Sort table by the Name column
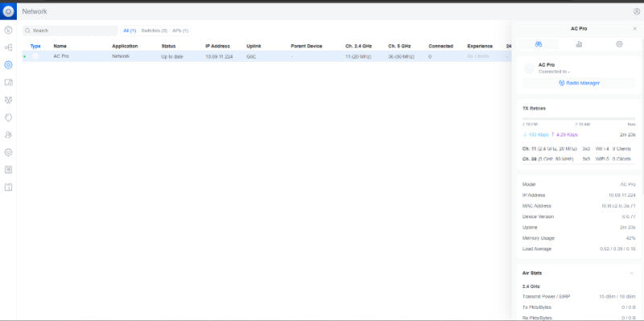This screenshot has height=321, width=644. 60,47
